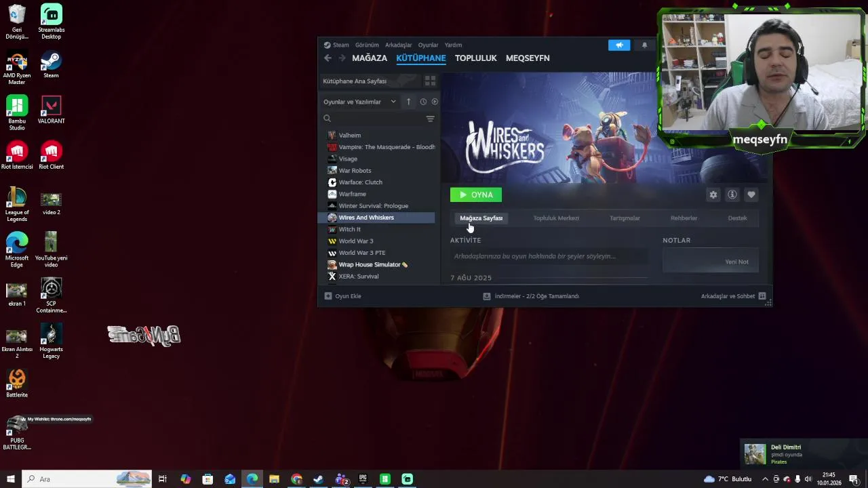This screenshot has width=868, height=488.
Task: Open the Görünüm menu
Action: pos(367,45)
